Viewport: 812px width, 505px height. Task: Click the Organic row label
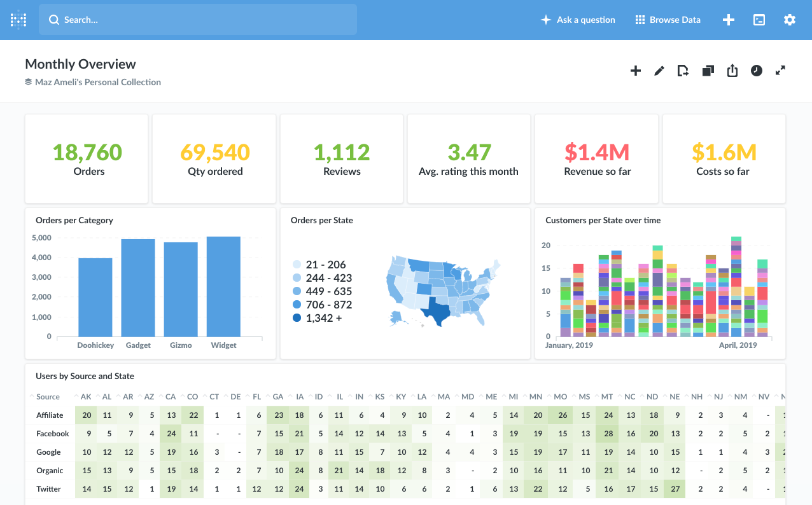point(50,471)
